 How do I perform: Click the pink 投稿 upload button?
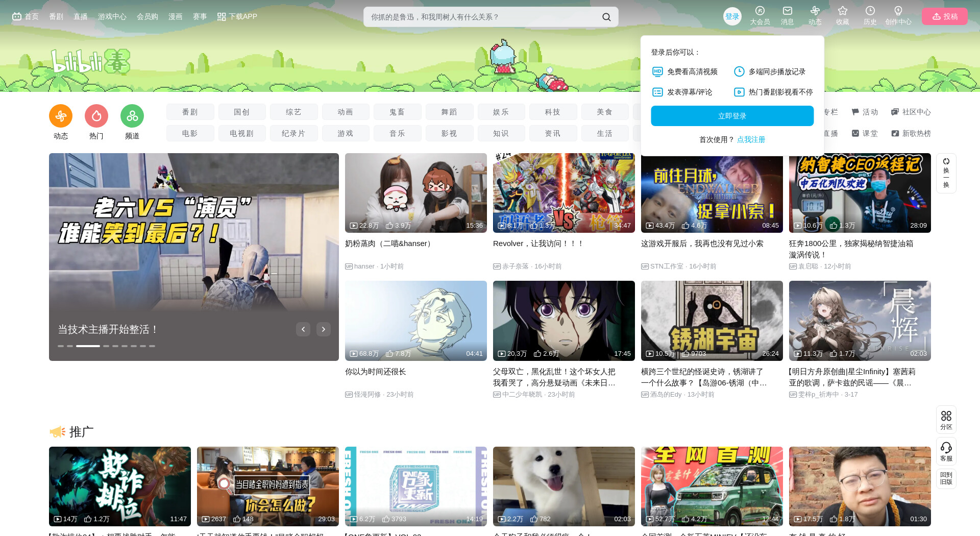click(945, 16)
